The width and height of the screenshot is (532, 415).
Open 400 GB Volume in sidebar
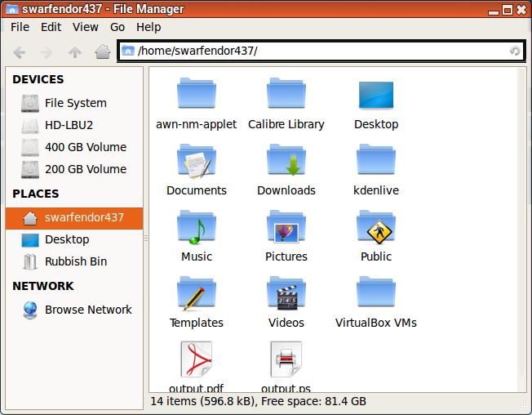(85, 147)
